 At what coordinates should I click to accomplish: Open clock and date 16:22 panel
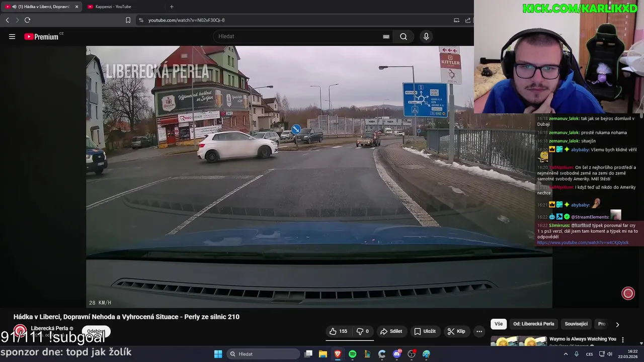(x=629, y=354)
